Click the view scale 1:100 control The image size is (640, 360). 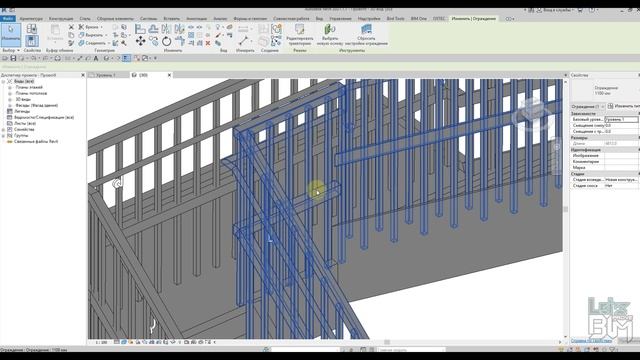[x=101, y=342]
